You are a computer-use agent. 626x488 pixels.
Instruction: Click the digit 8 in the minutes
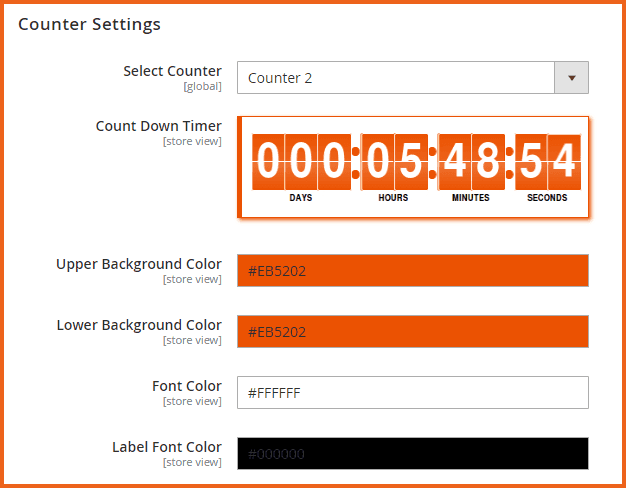point(488,161)
